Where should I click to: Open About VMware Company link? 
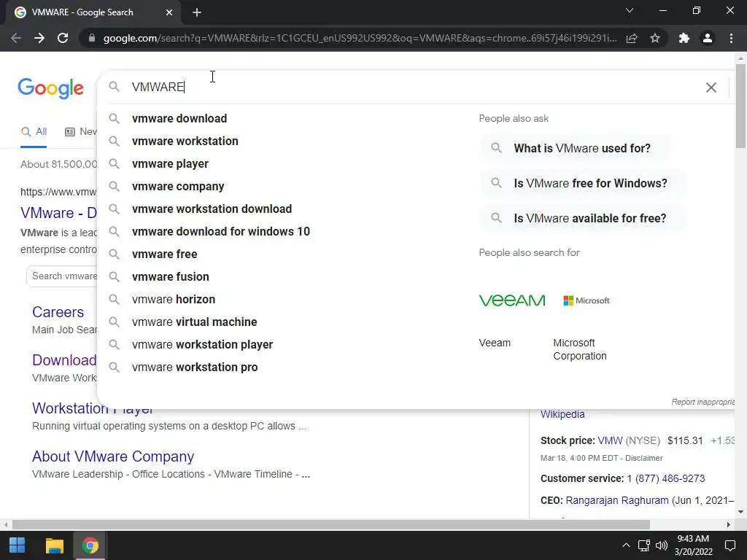pos(113,456)
